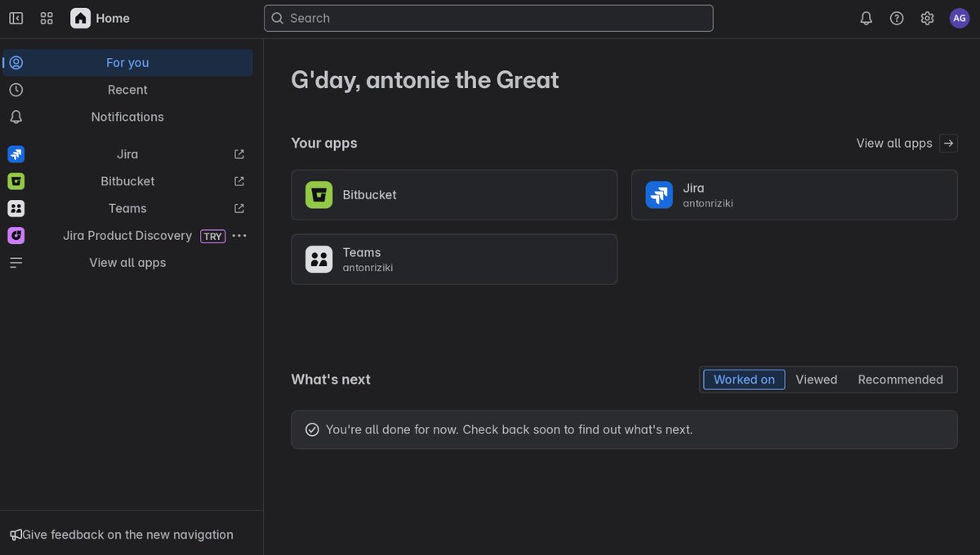This screenshot has width=980, height=555.
Task: Open the help question mark icon
Action: pos(897,18)
